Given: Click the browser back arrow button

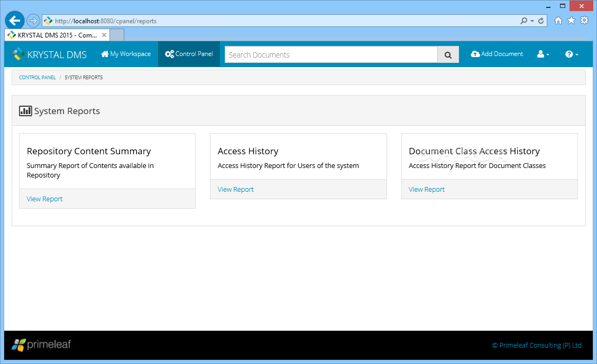Looking at the screenshot, I should pos(15,21).
